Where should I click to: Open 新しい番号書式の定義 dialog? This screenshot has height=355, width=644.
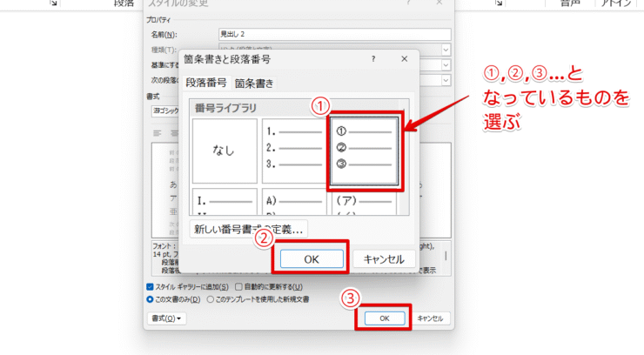249,229
